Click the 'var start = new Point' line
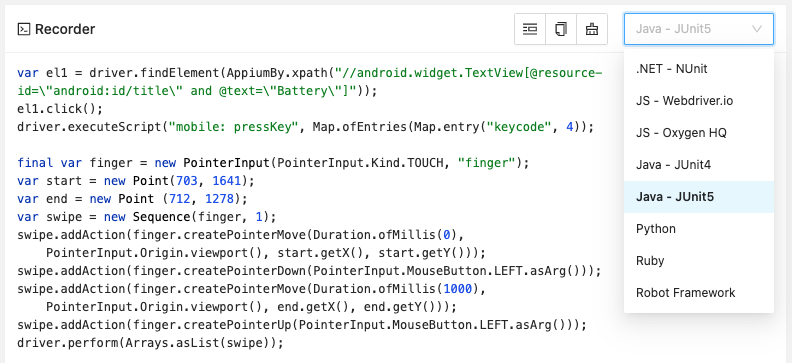The height and width of the screenshot is (363, 792). click(136, 181)
